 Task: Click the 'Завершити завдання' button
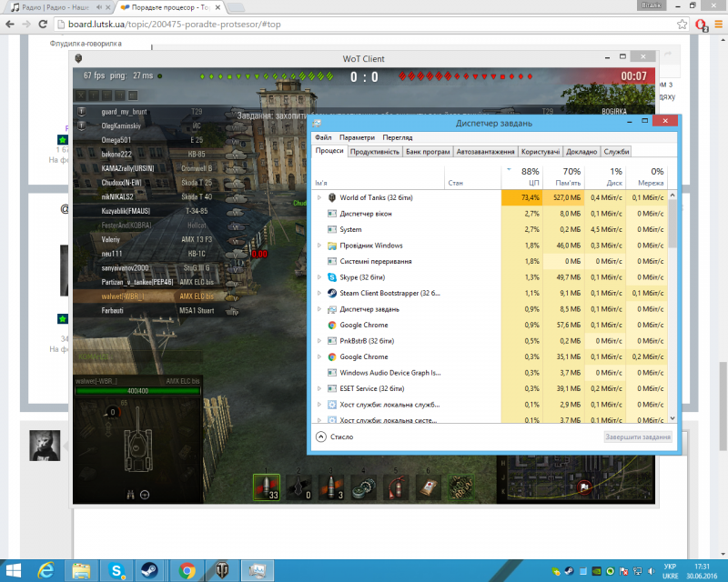[637, 436]
